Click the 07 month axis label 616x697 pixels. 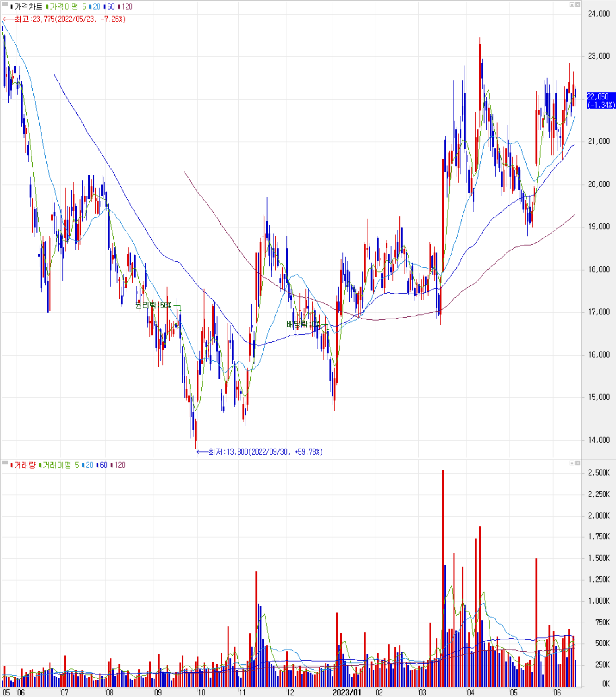tap(64, 693)
